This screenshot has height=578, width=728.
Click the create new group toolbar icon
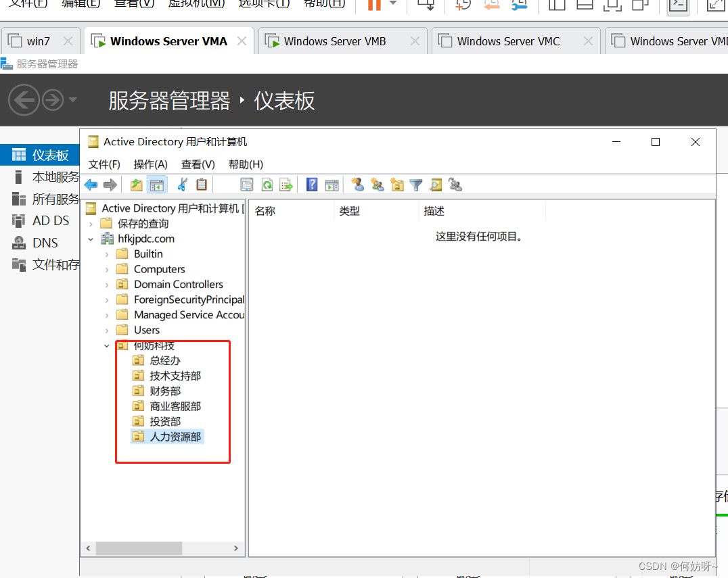pyautogui.click(x=378, y=185)
